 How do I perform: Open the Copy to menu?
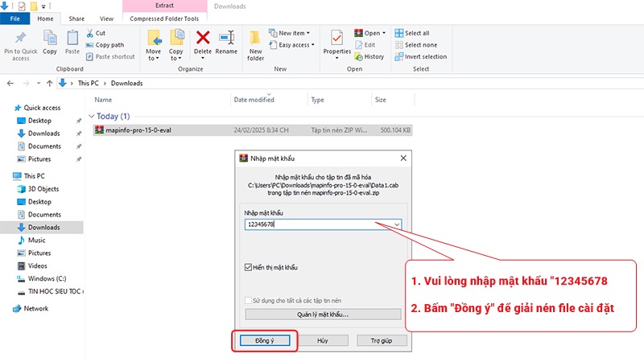point(175,45)
